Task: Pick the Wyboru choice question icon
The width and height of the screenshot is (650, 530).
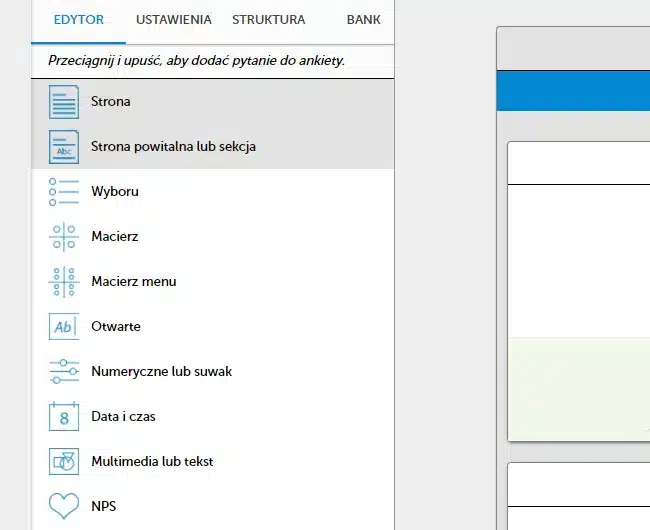Action: click(64, 192)
